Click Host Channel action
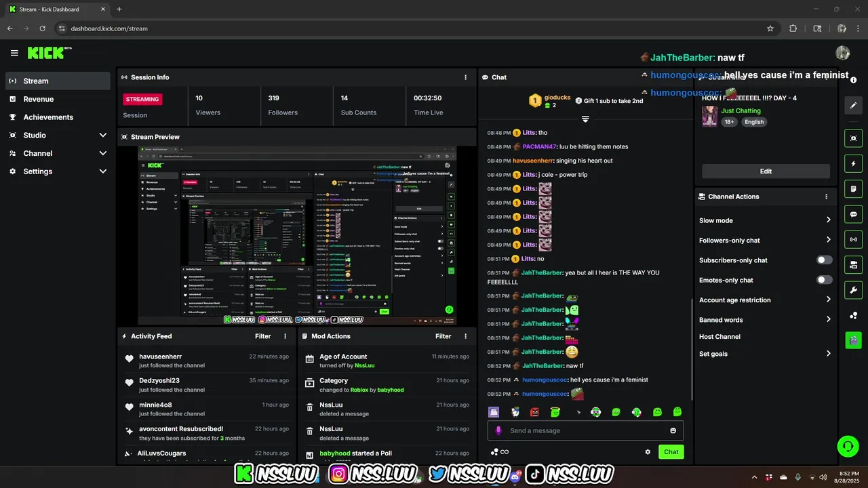 coord(719,337)
